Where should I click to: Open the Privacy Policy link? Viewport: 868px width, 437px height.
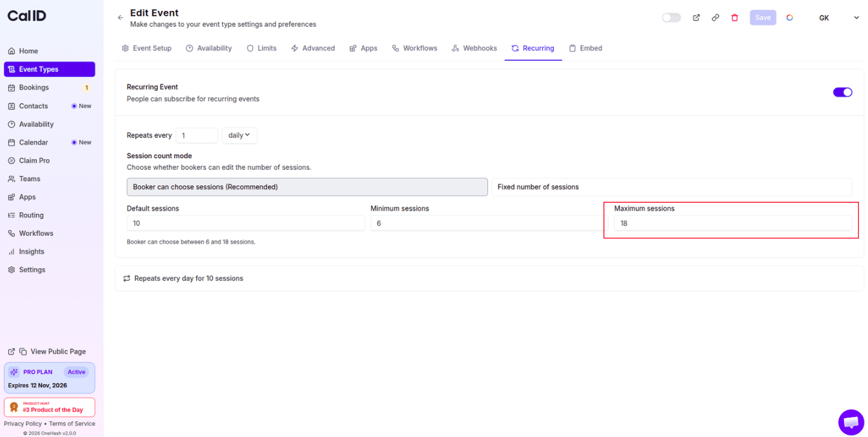tap(23, 424)
